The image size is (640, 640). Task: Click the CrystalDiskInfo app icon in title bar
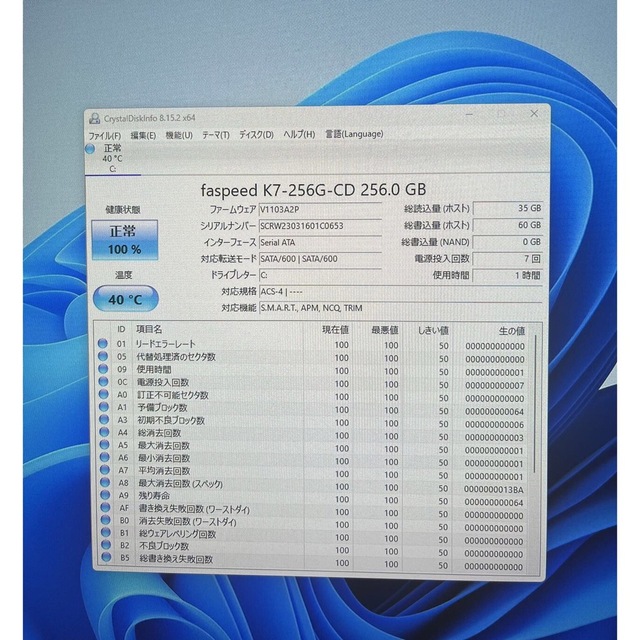[94, 118]
